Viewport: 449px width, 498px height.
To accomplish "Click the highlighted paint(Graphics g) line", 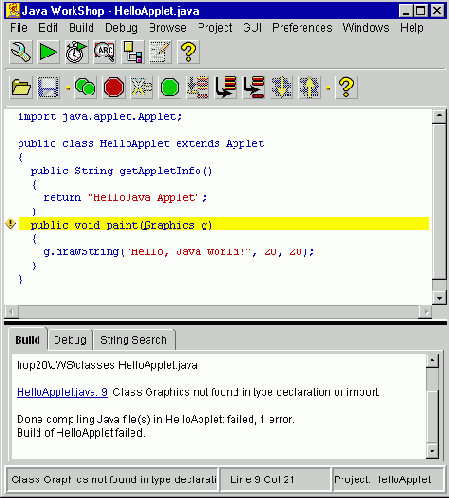I will point(224,224).
